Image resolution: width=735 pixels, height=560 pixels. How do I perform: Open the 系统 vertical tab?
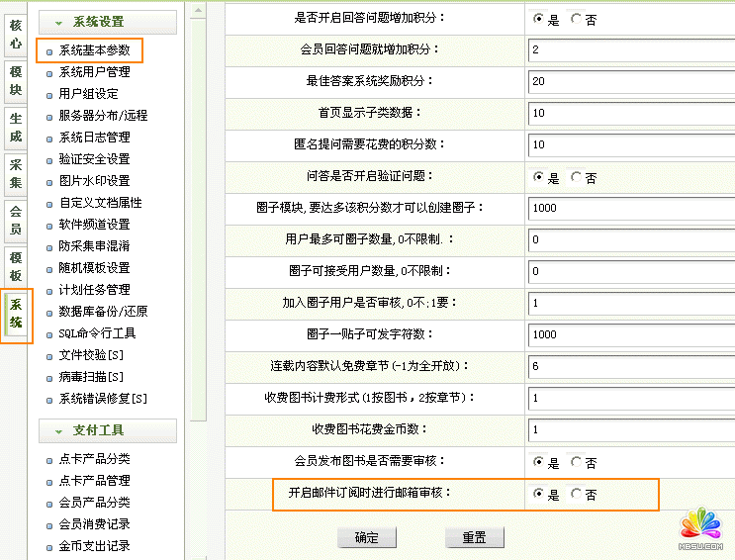[16, 314]
